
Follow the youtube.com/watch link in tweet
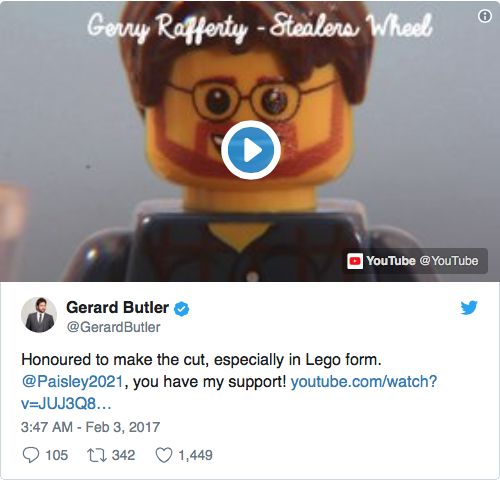click(364, 381)
